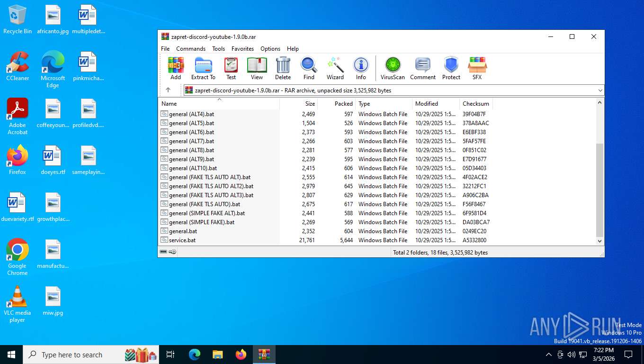
Task: Open the Windows Start menu
Action: click(x=11, y=355)
